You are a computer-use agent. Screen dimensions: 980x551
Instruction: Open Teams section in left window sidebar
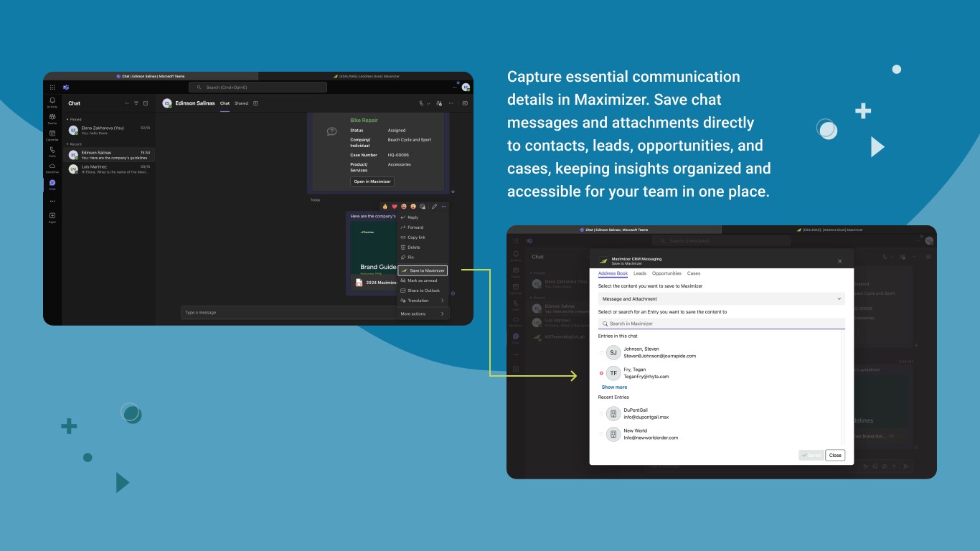pyautogui.click(x=52, y=118)
